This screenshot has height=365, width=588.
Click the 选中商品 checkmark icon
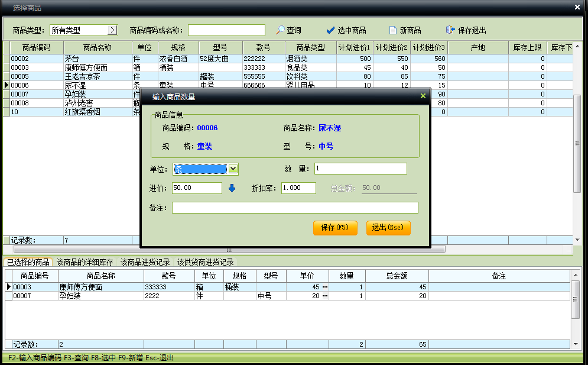[x=330, y=30]
